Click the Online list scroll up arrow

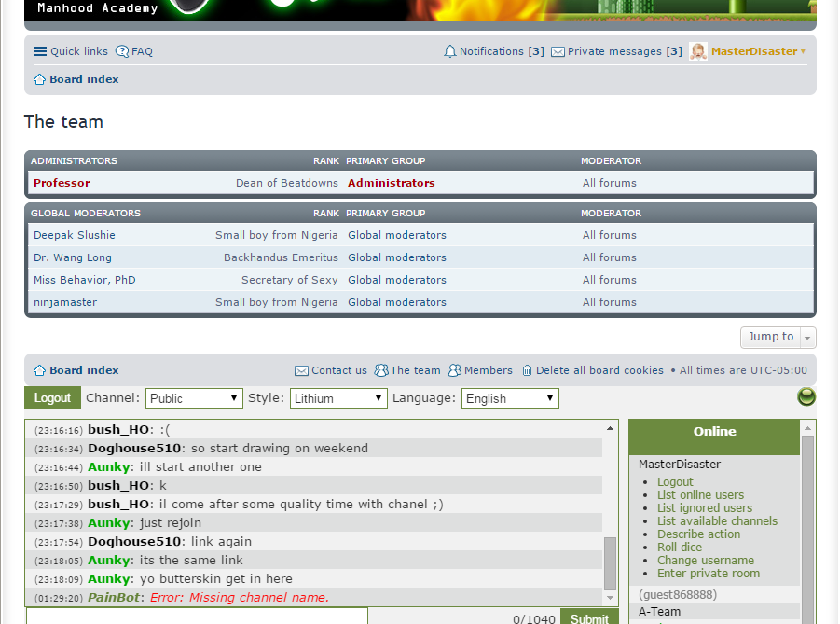coord(808,428)
